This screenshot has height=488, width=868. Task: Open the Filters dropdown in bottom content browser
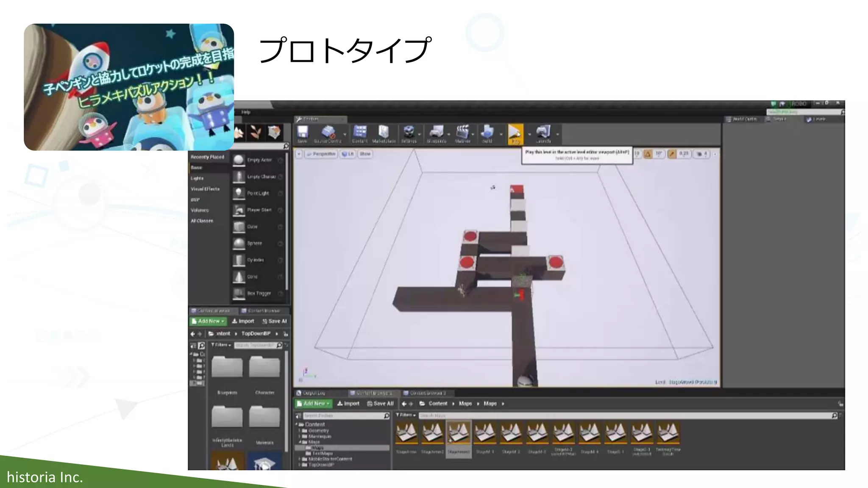tap(406, 415)
